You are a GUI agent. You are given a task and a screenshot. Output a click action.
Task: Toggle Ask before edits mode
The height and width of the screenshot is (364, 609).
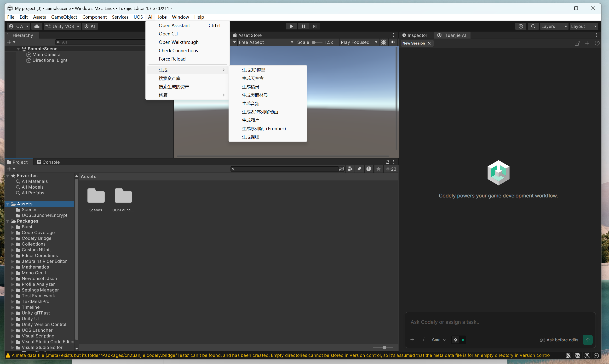coord(559,340)
